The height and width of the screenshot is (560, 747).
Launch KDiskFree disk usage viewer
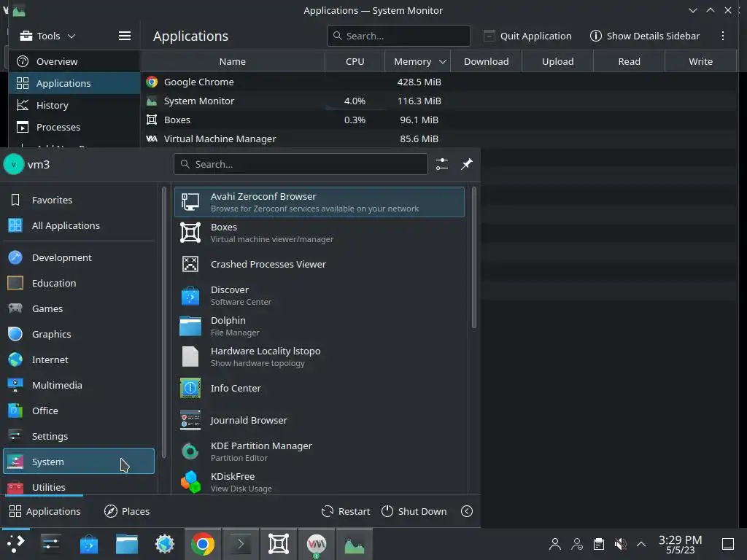point(320,482)
